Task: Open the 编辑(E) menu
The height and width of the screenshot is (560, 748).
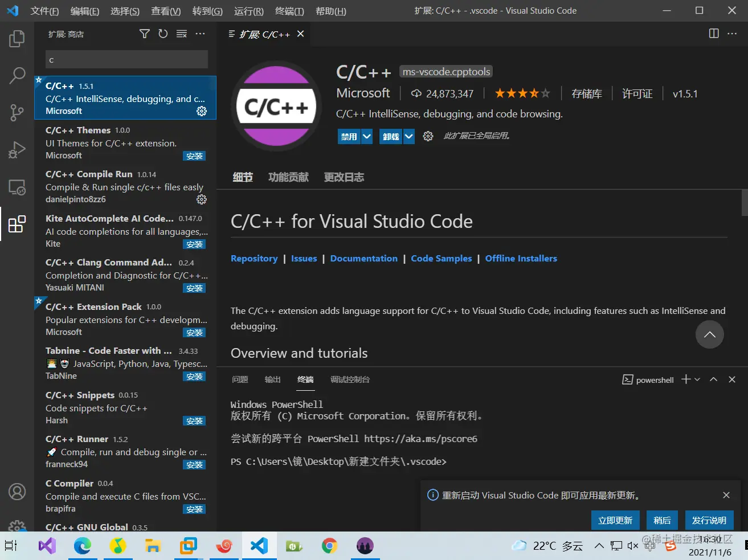Action: (x=85, y=11)
